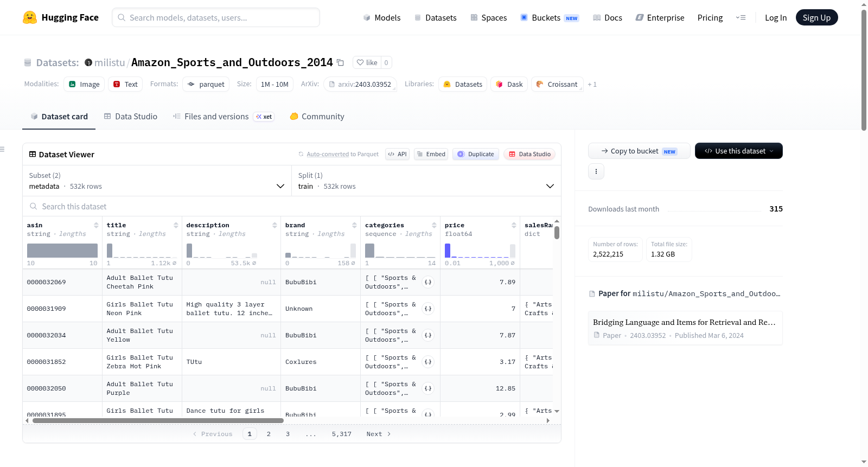Filter by Text modality tag

125,84
